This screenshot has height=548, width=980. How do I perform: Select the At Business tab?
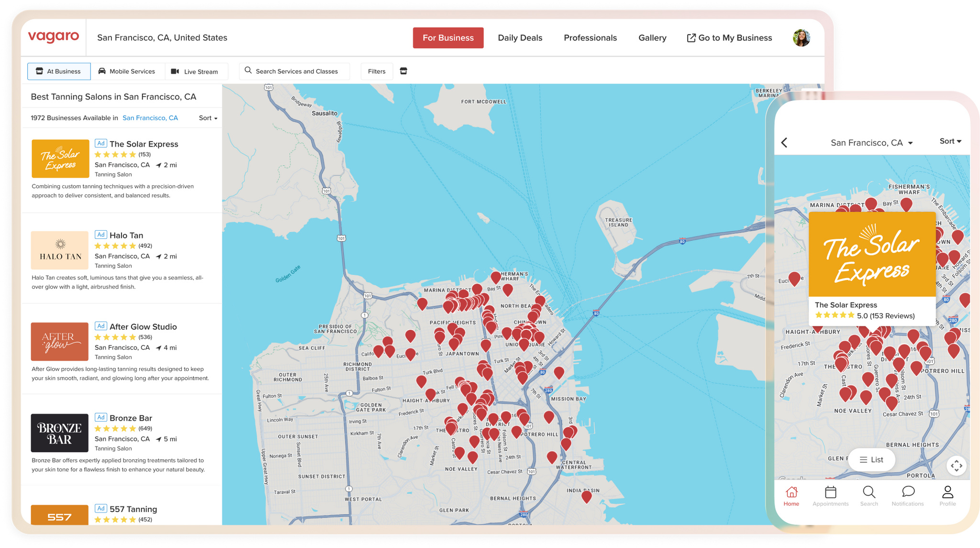click(x=59, y=71)
